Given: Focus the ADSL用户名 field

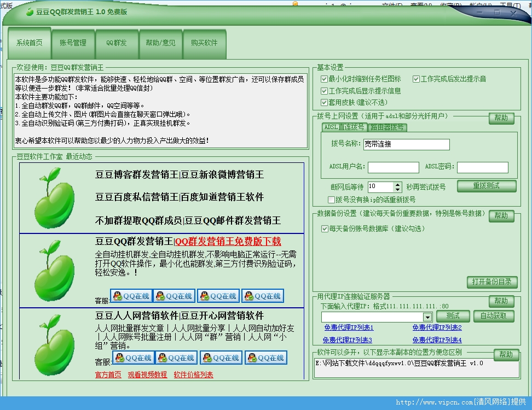Looking at the screenshot, I should (x=394, y=167).
